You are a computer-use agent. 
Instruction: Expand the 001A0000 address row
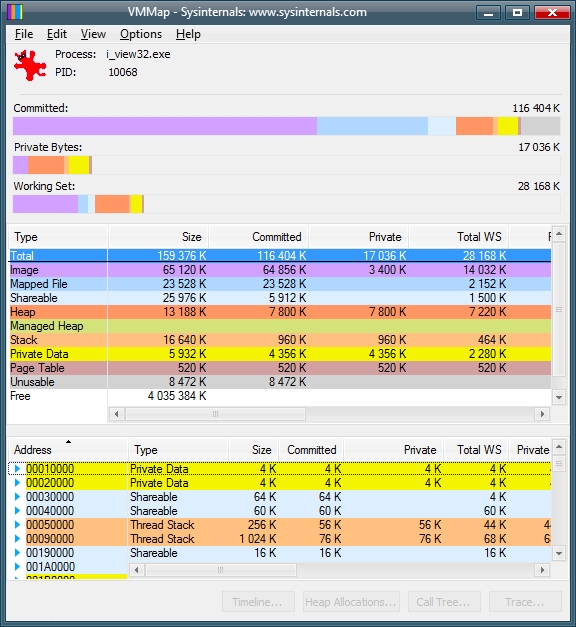point(17,566)
